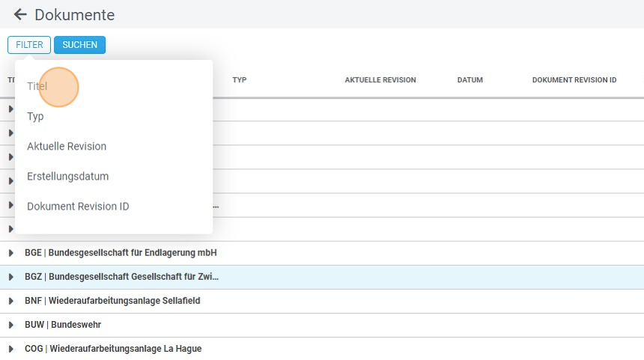
Task: Click the Datum column header
Action: point(470,80)
